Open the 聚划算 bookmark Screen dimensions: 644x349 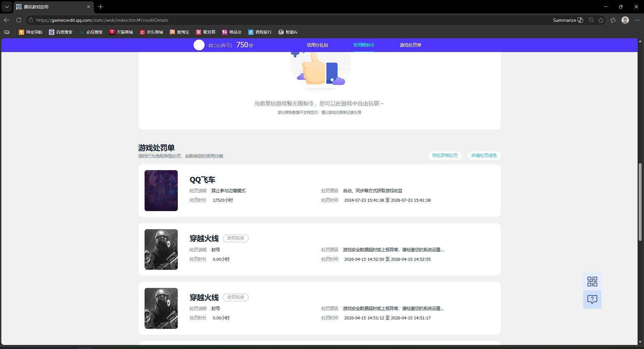pos(206,32)
